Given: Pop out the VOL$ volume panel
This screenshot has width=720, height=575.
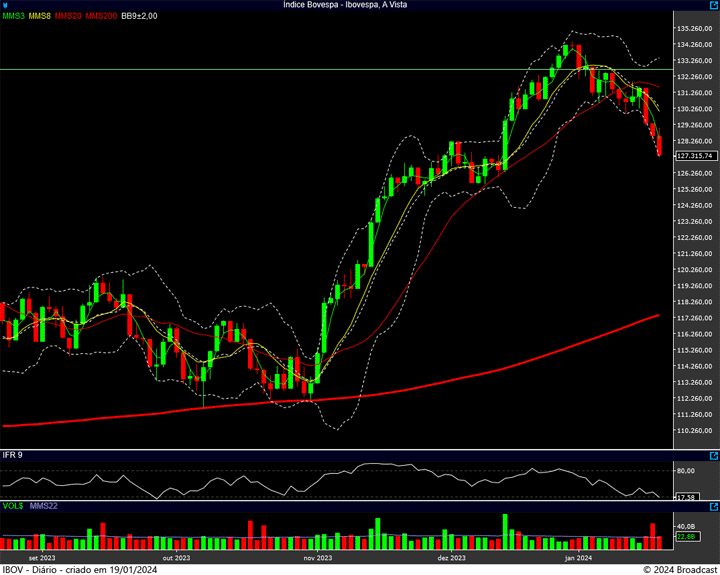Looking at the screenshot, I should [x=713, y=507].
